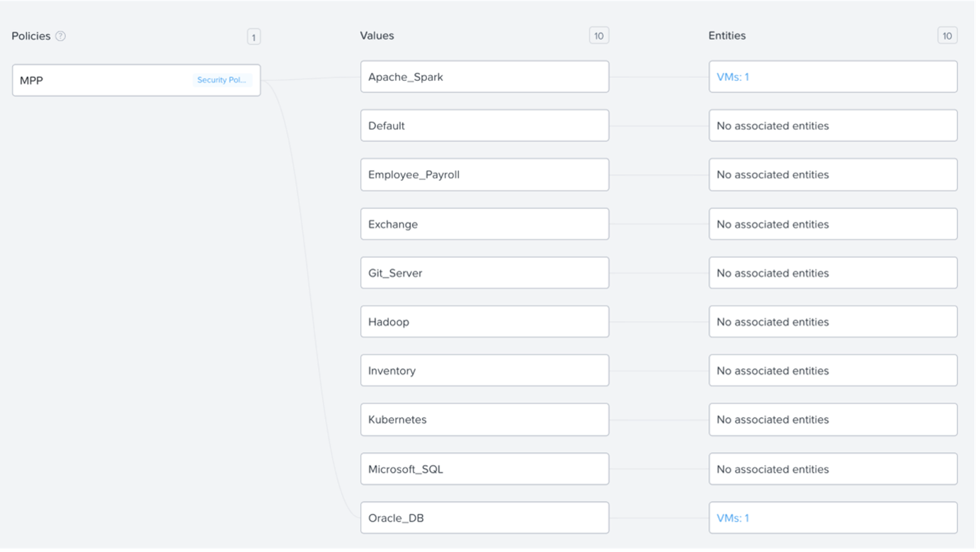Select the Apache_Spark value
The height and width of the screenshot is (552, 980).
[x=484, y=77]
